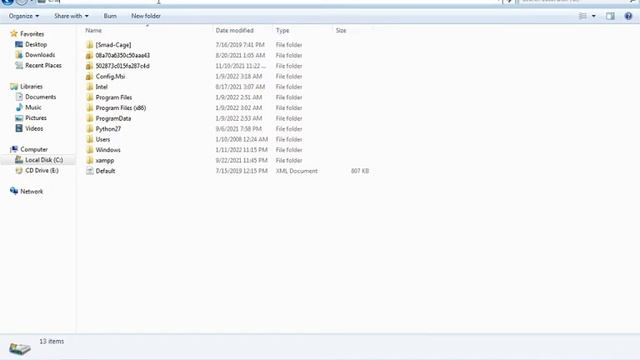640x360 pixels.
Task: Create a New folder
Action: (146, 16)
